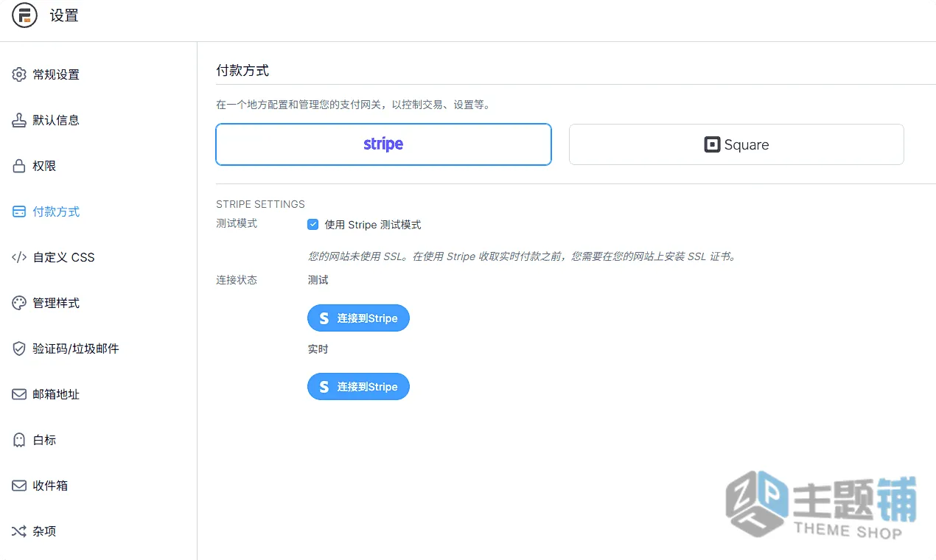Click the envelope icon beside 收件箱
This screenshot has width=936, height=560.
(19, 486)
